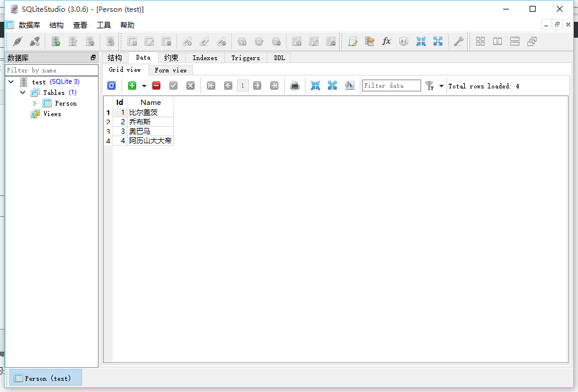Print the table data with the printer icon
Screen dimensions: 578x392
(x=294, y=86)
